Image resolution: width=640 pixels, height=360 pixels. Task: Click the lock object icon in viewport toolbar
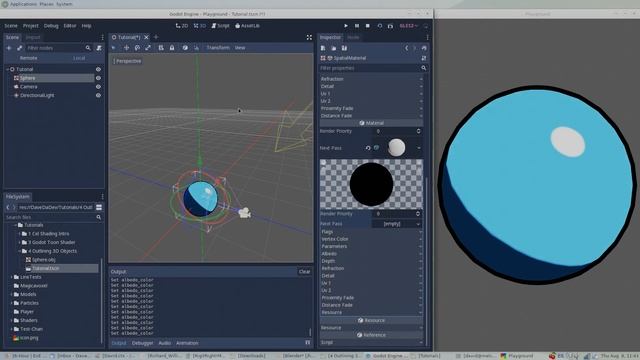(x=172, y=48)
